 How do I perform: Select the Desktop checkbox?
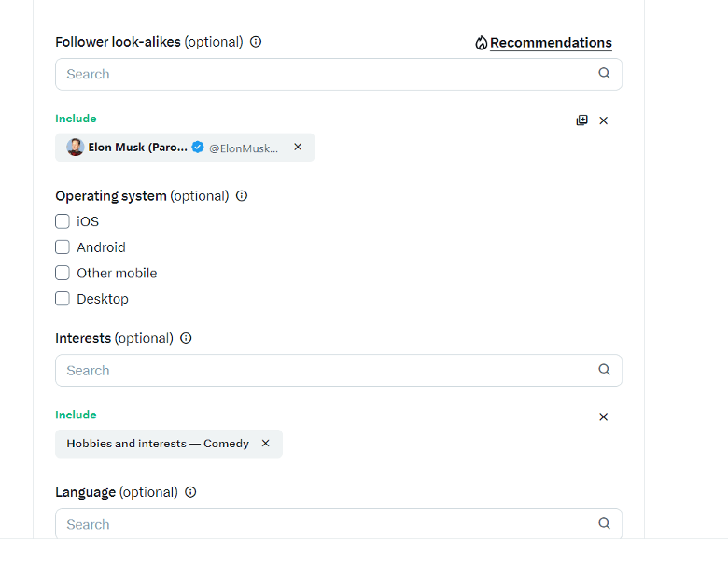click(x=63, y=299)
